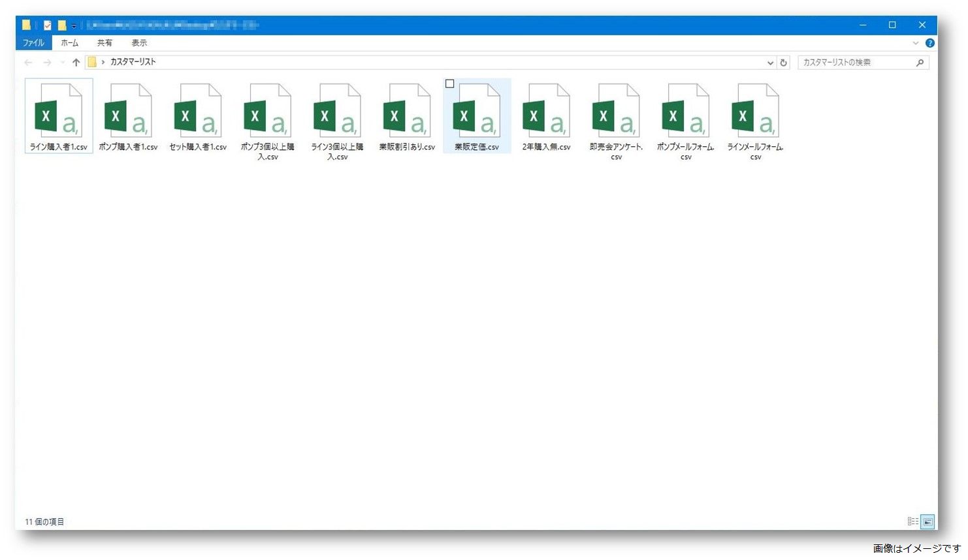Switch to the large icons view toggle

pyautogui.click(x=928, y=521)
